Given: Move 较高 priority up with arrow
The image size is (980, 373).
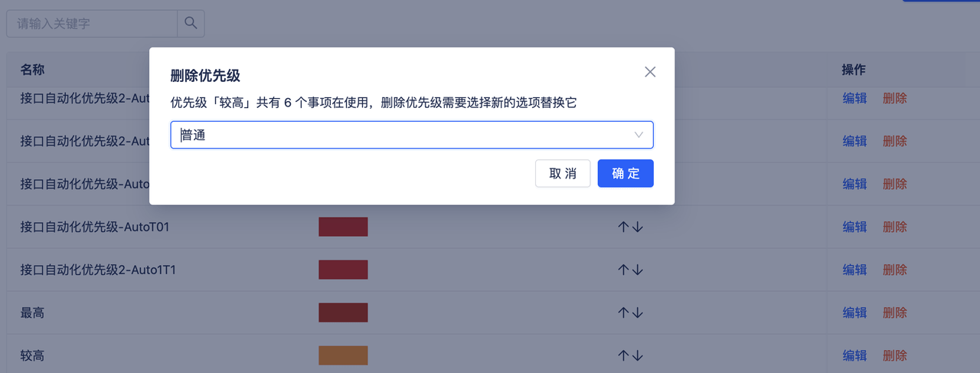Looking at the screenshot, I should click(623, 355).
